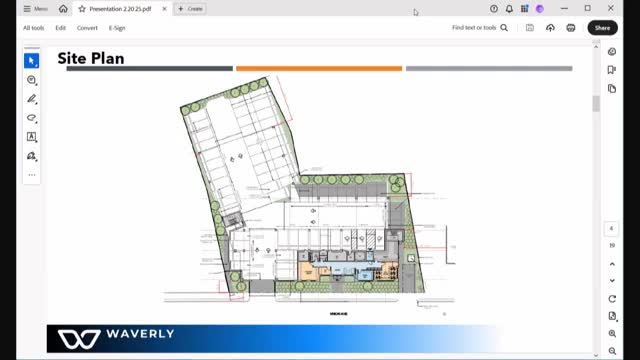
Task: Open the E-Sign menu
Action: tap(117, 28)
